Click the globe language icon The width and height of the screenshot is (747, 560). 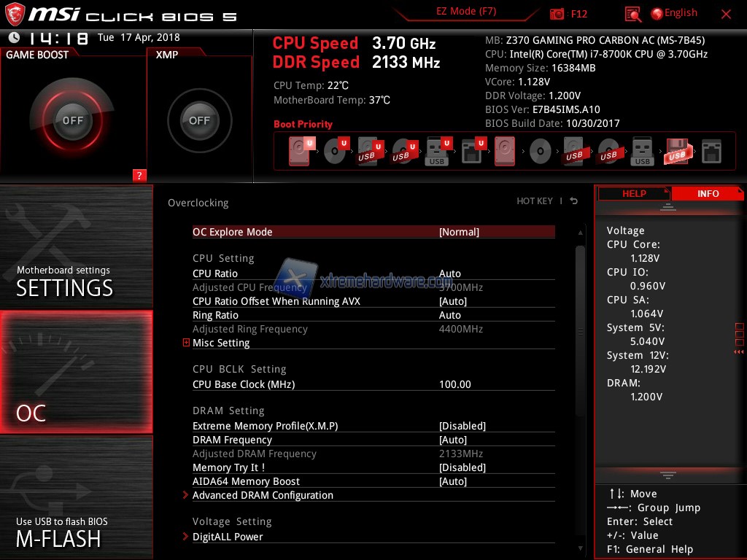(x=657, y=13)
